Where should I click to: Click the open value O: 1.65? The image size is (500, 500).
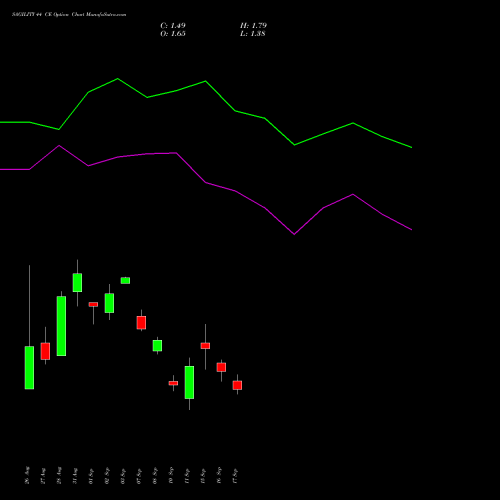pyautogui.click(x=173, y=34)
